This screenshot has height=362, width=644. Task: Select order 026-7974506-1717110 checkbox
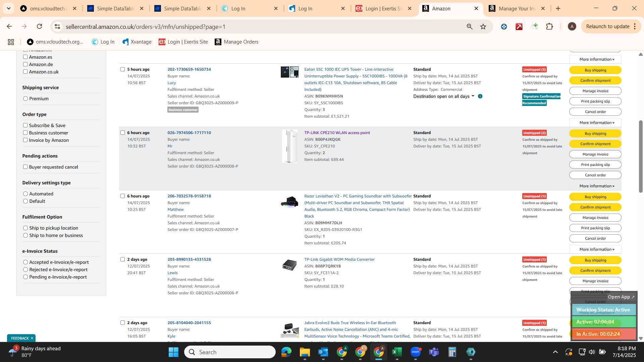click(x=122, y=133)
